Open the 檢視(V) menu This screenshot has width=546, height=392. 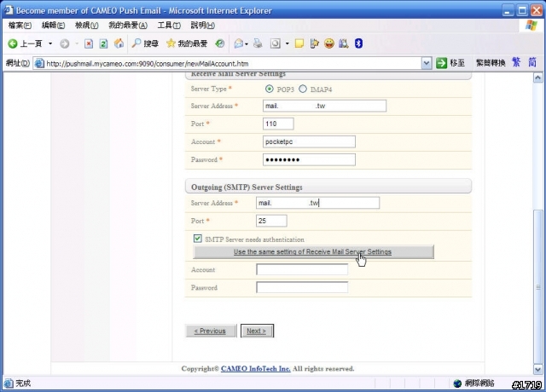tap(87, 25)
